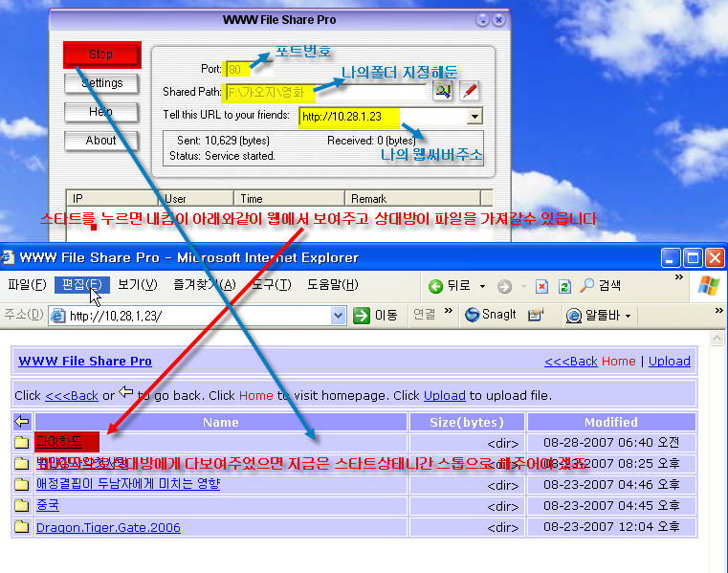The image size is (728, 573).
Task: Click the Time column header
Action: click(x=290, y=199)
